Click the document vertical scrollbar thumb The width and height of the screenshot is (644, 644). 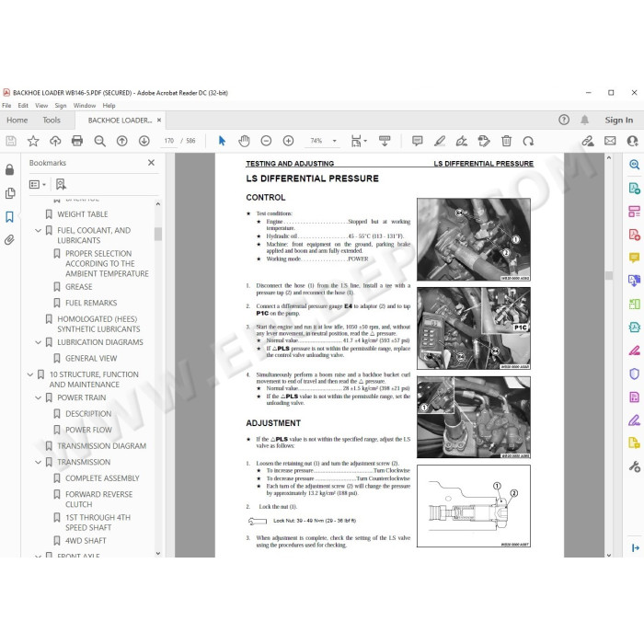tap(609, 275)
